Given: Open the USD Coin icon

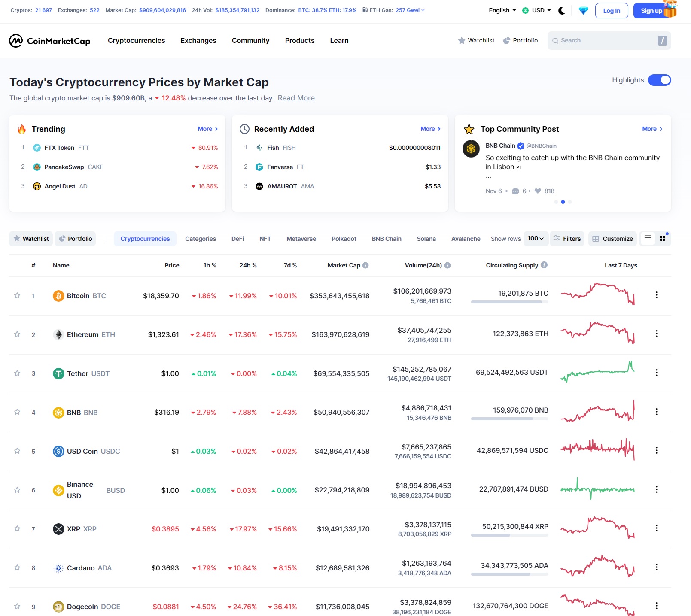Looking at the screenshot, I should (x=58, y=451).
